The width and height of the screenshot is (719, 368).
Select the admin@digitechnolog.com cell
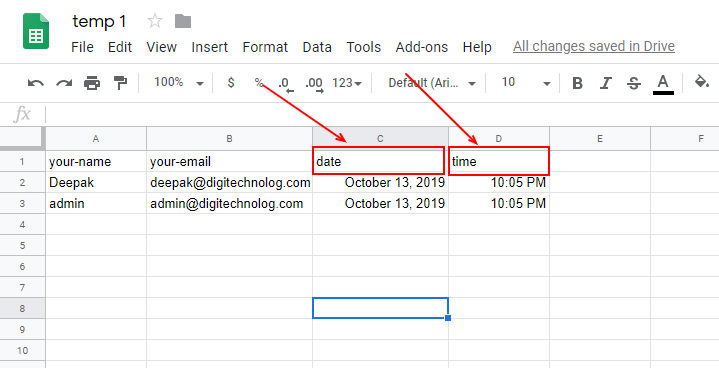[x=229, y=203]
